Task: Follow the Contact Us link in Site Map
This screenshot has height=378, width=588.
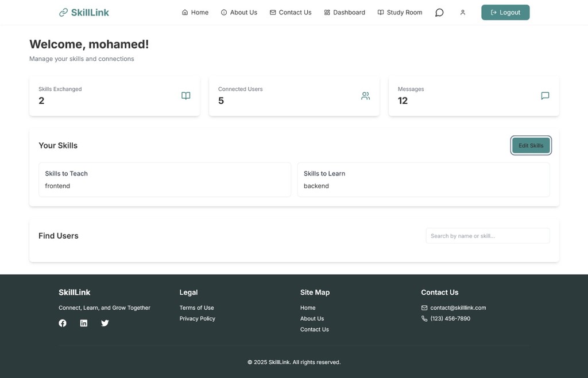Action: pyautogui.click(x=314, y=329)
